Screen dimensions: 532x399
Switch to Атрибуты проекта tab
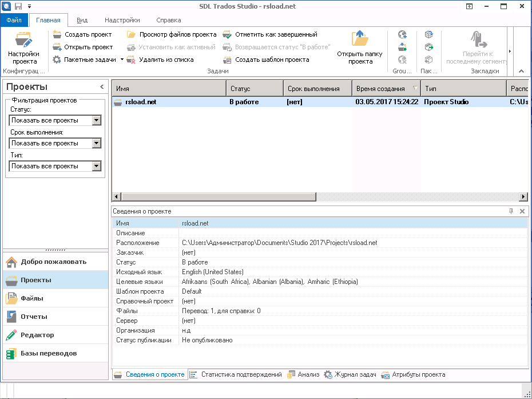413,374
